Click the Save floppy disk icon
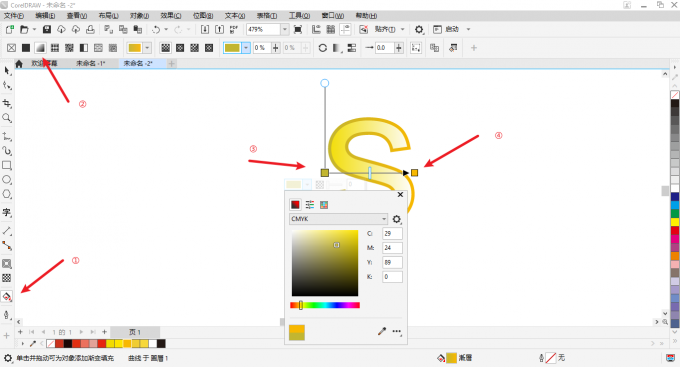Viewport: 680px width, 367px height. tap(47, 29)
